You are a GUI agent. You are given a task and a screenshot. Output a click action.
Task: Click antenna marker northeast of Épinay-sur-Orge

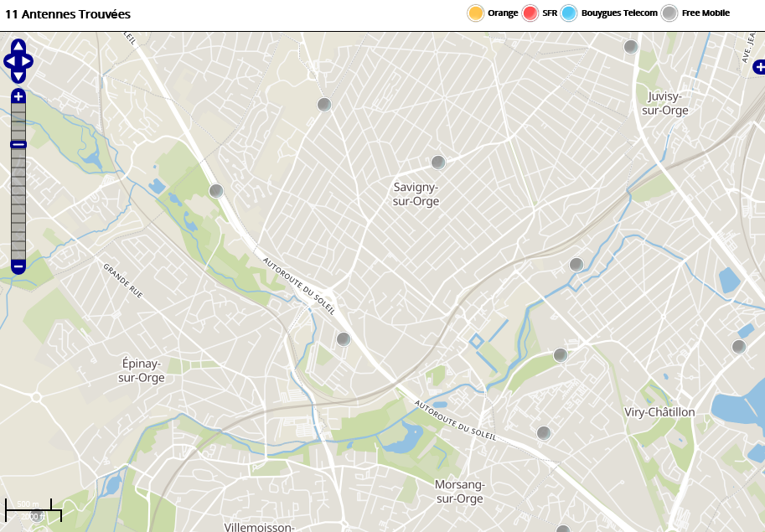[x=343, y=339]
